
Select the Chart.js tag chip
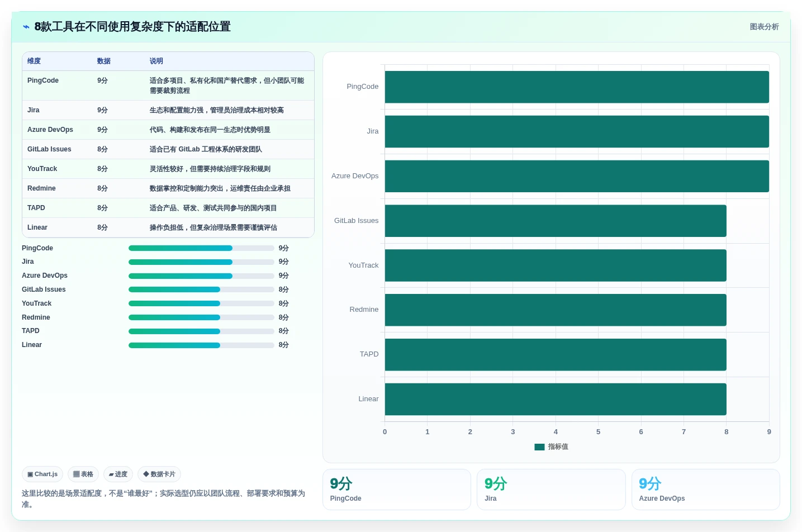42,474
